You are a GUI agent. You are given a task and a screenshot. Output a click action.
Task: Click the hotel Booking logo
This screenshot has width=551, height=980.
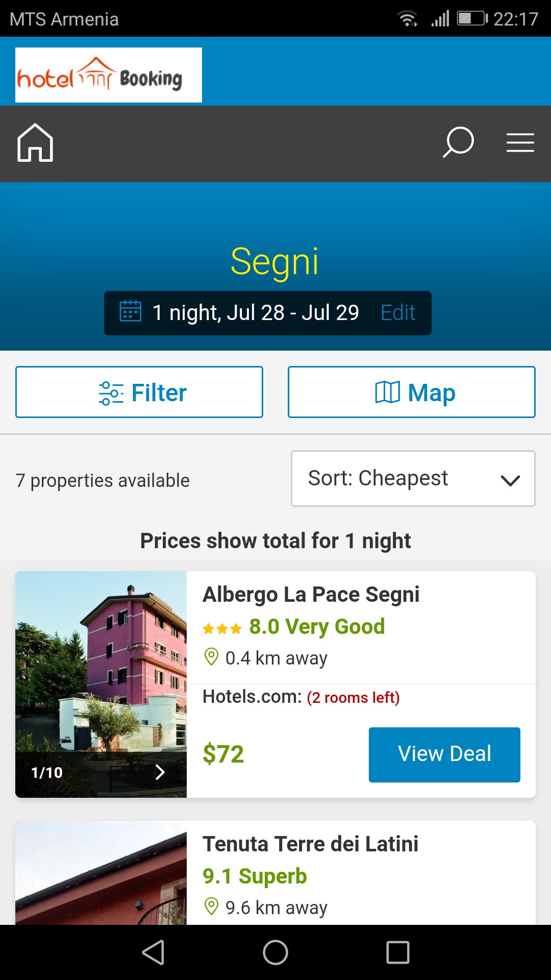click(x=109, y=76)
